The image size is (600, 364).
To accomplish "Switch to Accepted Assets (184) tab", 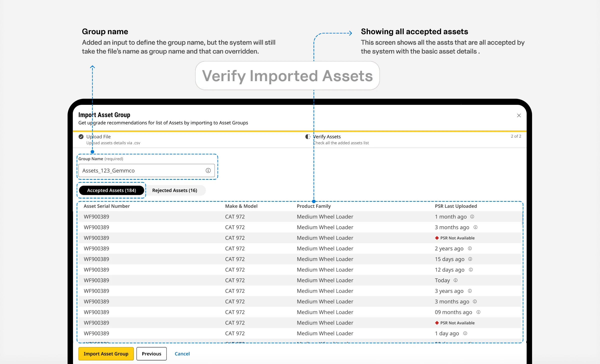I will click(111, 190).
